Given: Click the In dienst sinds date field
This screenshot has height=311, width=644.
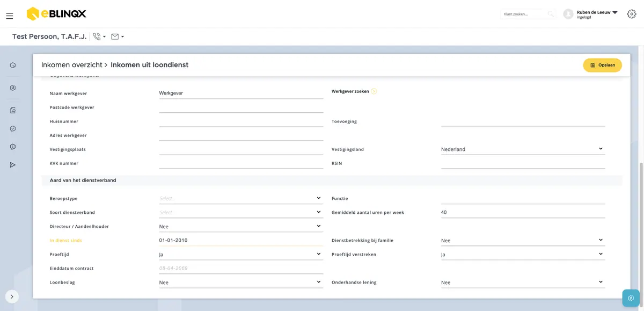Looking at the screenshot, I should (x=241, y=240).
